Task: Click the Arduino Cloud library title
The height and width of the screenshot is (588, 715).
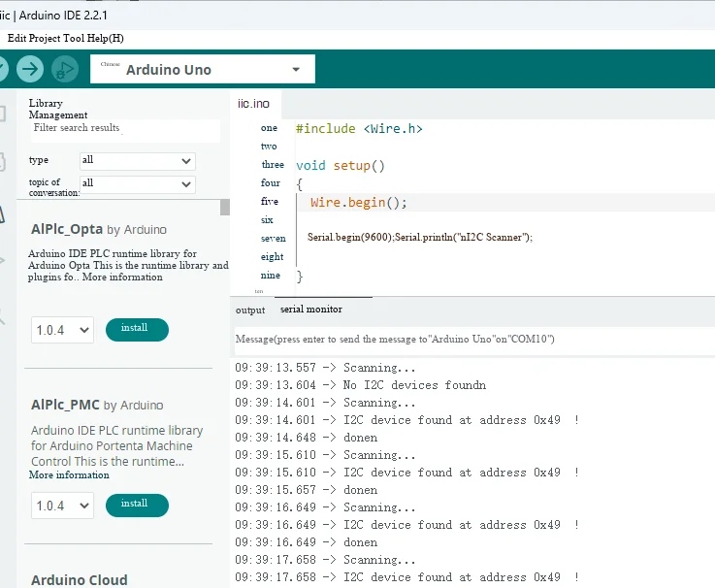Action: click(80, 580)
